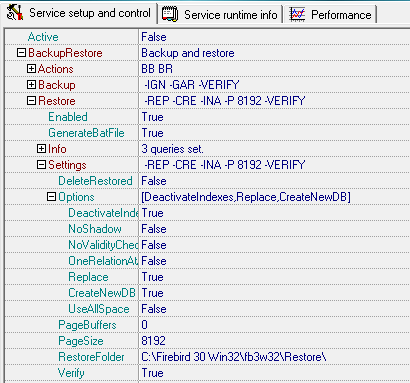Screen dimensions: 410x383
Task: Click the NoValidityCheck value False
Action: click(x=154, y=245)
